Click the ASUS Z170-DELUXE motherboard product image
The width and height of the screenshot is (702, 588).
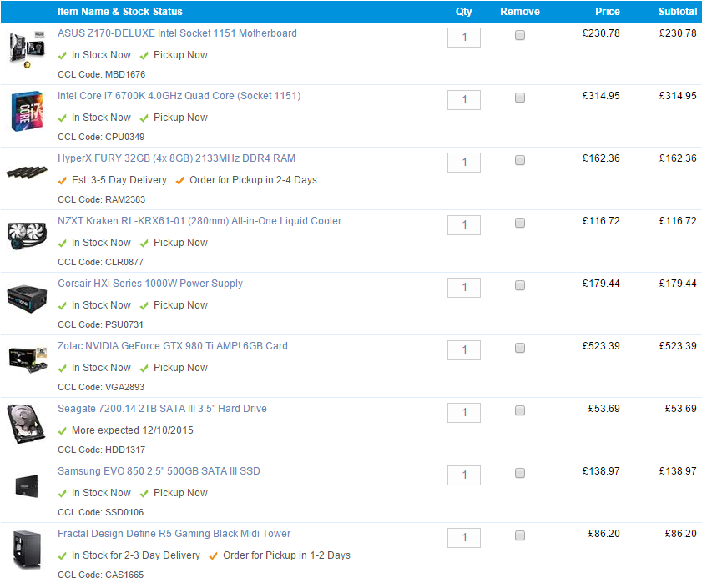tap(28, 49)
